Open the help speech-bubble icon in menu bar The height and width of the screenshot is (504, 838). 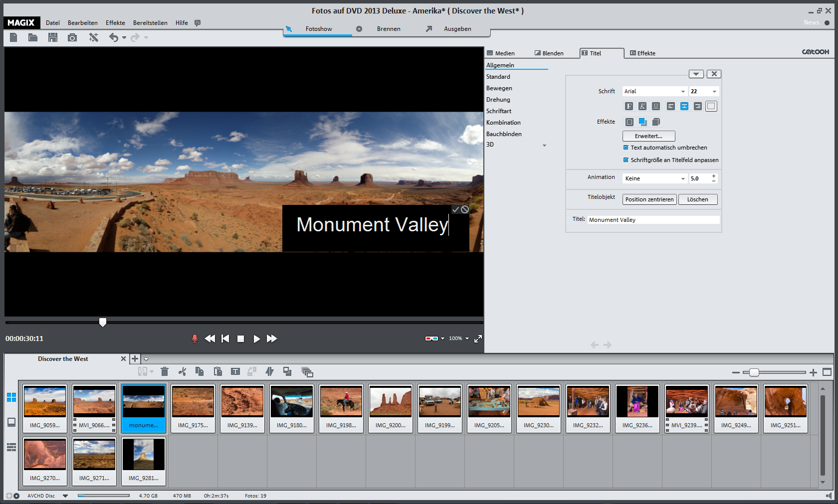pyautogui.click(x=198, y=23)
